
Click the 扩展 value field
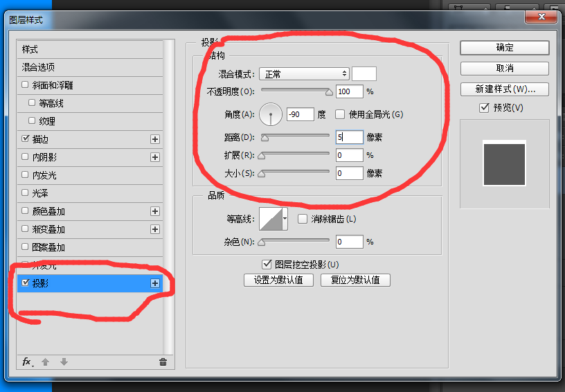tap(349, 155)
